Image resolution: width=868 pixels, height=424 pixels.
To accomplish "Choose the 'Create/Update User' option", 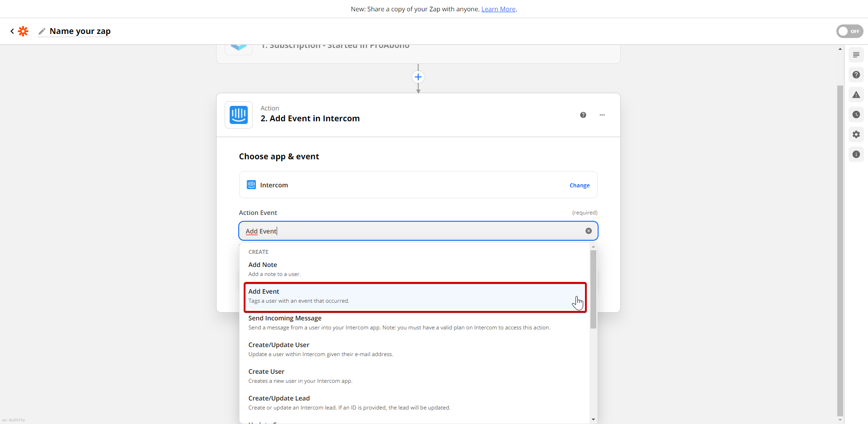I will [415, 349].
